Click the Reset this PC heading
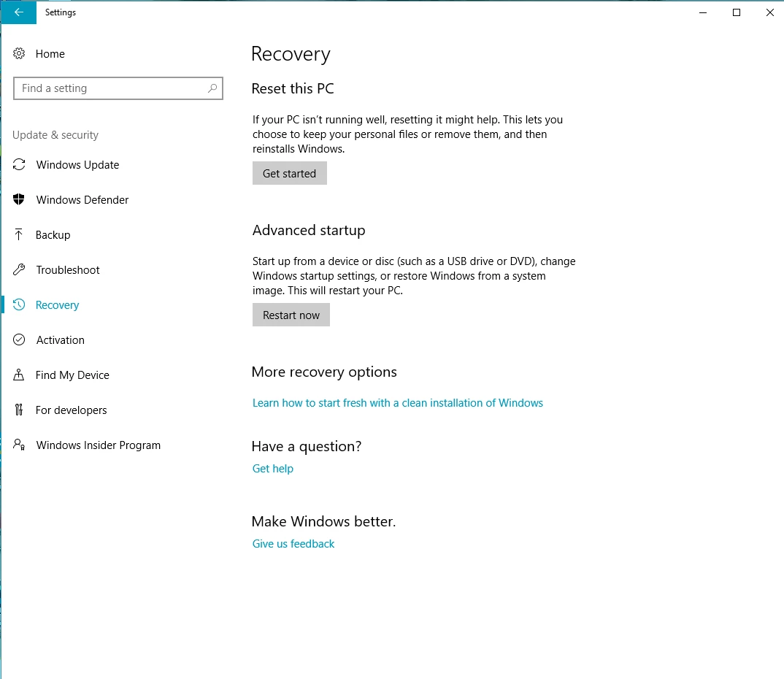The width and height of the screenshot is (784, 679). point(293,88)
